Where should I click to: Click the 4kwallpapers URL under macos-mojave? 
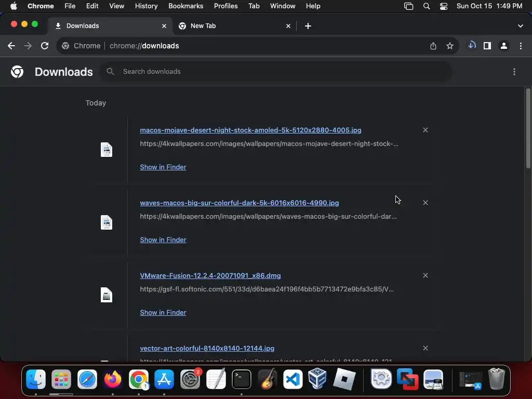coord(269,144)
